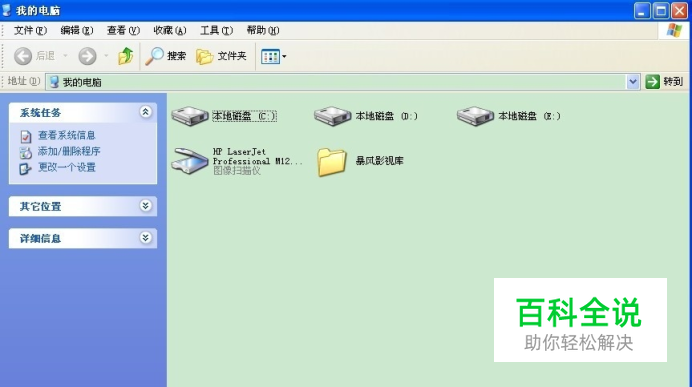Open the 查看(V) menu

pyautogui.click(x=123, y=30)
